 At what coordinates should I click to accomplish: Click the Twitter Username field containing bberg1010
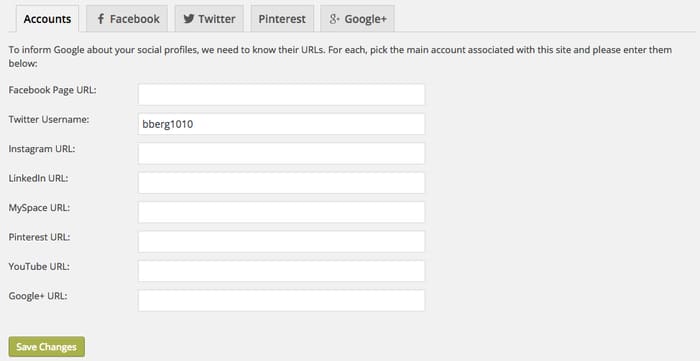point(281,124)
